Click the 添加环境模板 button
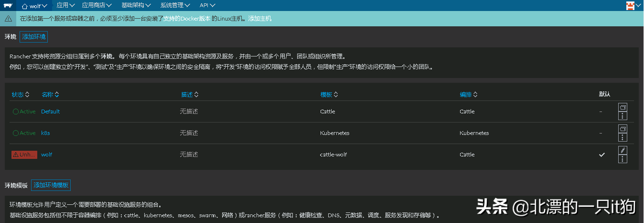Viewport: 644px width, 223px height. click(x=51, y=185)
